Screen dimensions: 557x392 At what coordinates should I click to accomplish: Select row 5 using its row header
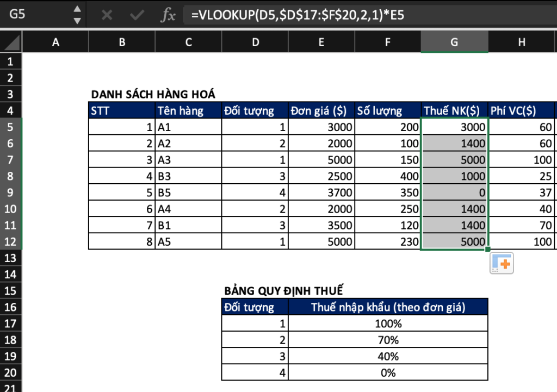[x=11, y=127]
